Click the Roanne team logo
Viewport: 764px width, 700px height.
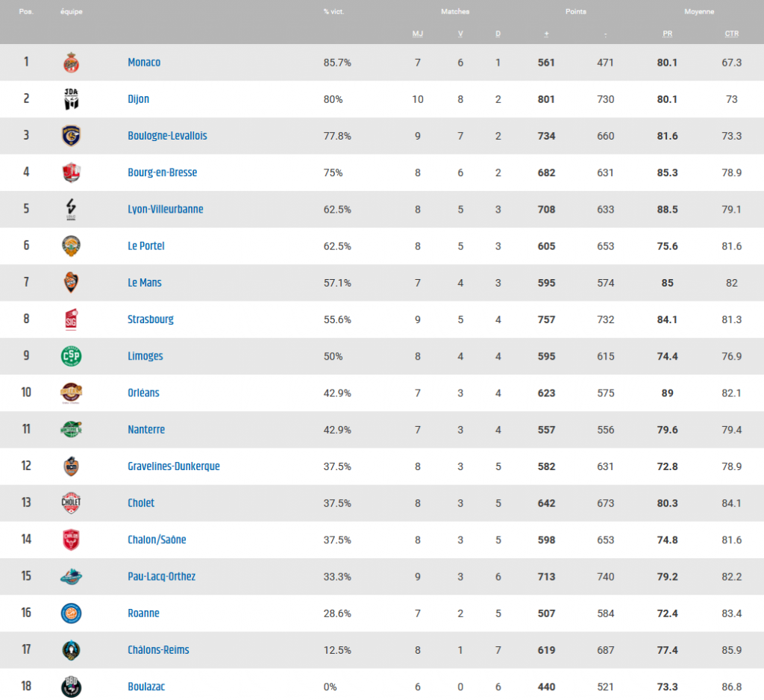tap(71, 613)
